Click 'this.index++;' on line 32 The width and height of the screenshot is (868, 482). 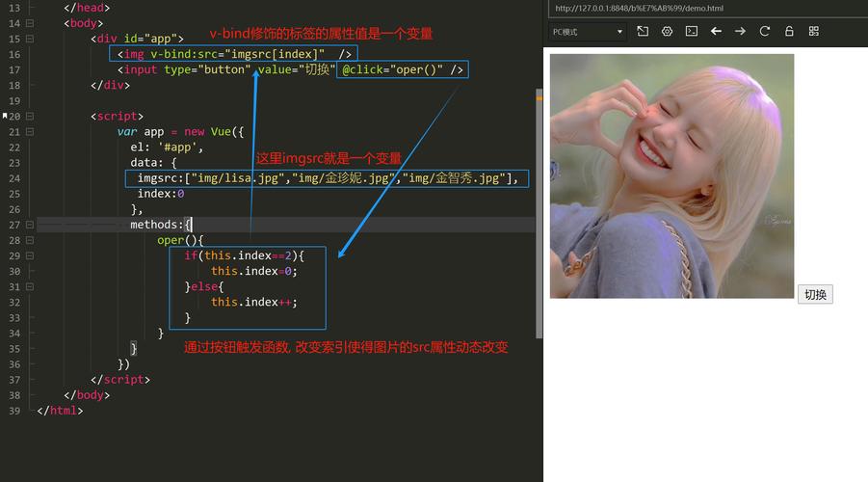[x=254, y=303]
